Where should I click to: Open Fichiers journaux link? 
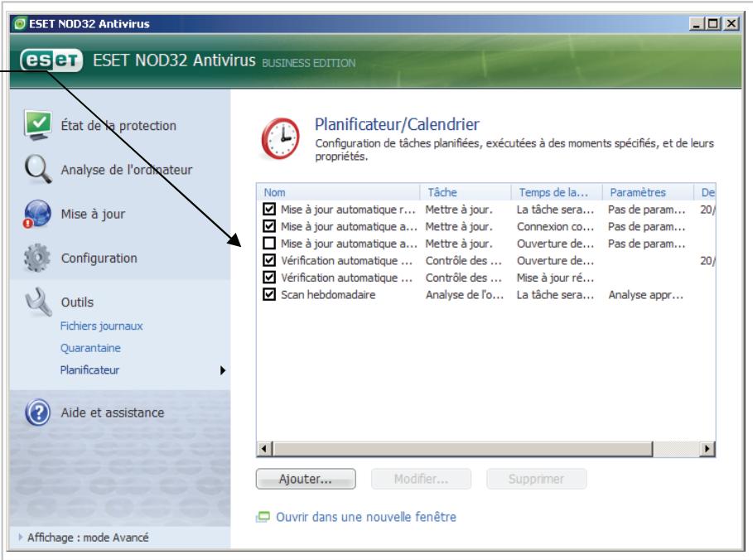click(101, 326)
